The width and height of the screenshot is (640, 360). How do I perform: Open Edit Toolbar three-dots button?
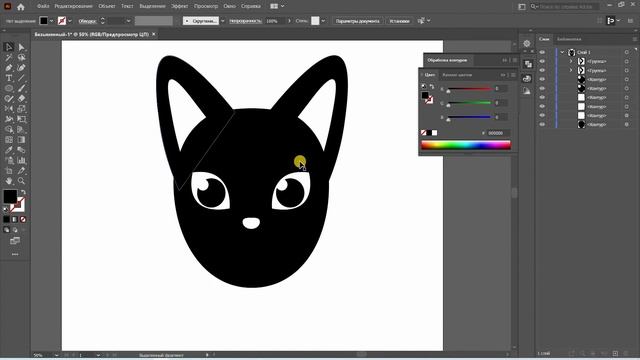point(15,254)
